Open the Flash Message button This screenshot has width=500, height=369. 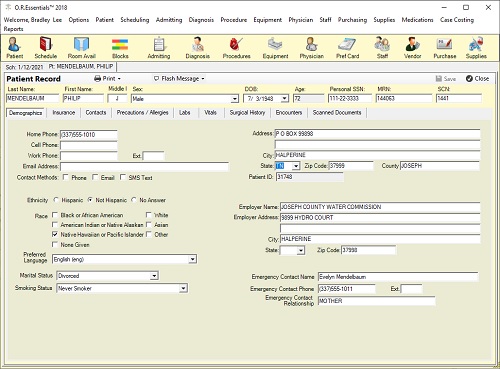pyautogui.click(x=179, y=79)
